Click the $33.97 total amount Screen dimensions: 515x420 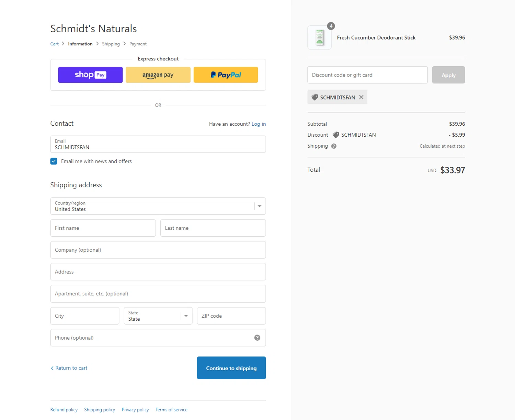pyautogui.click(x=453, y=170)
